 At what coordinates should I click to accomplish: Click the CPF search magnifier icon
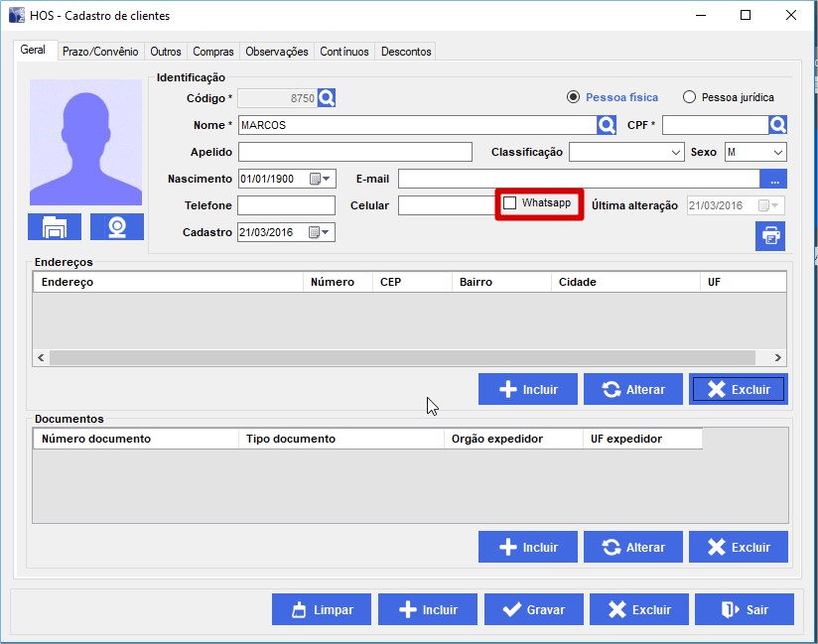point(778,125)
